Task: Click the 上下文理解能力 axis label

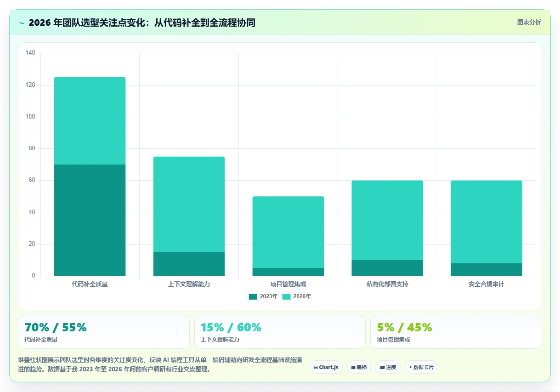Action: [x=189, y=284]
